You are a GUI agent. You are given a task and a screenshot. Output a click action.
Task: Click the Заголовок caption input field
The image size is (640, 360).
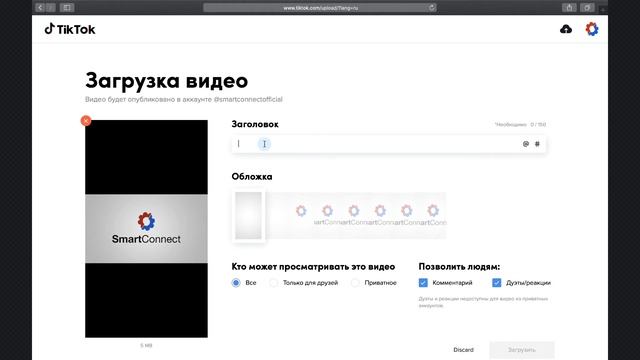pos(389,144)
